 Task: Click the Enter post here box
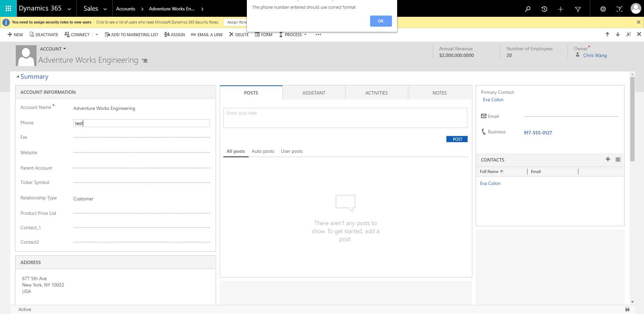[345, 118]
